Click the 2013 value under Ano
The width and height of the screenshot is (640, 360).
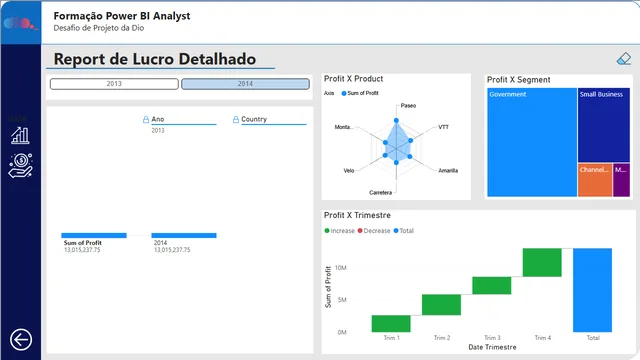[158, 131]
